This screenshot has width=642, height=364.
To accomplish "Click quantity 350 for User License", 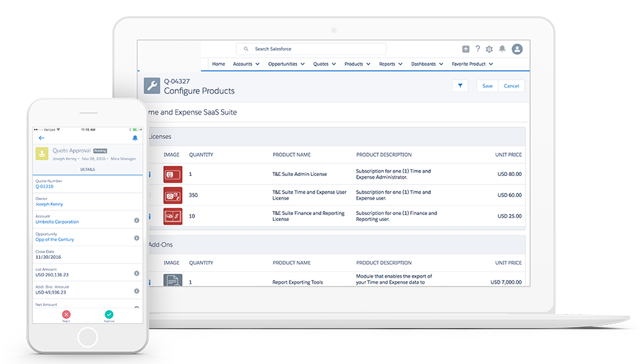I will [194, 195].
